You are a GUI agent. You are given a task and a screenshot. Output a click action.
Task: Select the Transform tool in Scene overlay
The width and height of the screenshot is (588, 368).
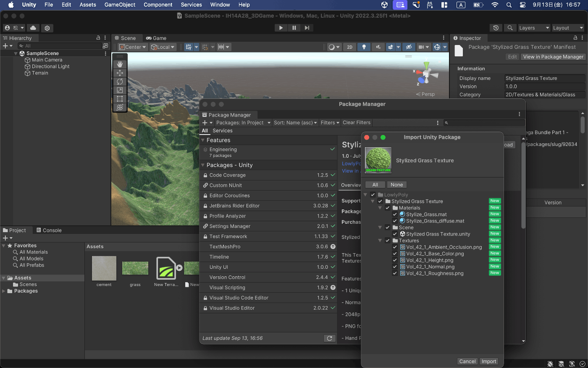(x=120, y=107)
